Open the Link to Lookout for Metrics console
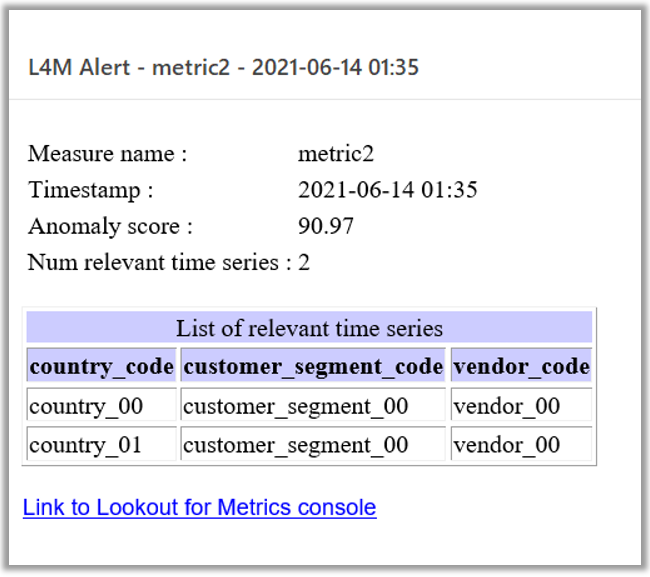 point(199,507)
